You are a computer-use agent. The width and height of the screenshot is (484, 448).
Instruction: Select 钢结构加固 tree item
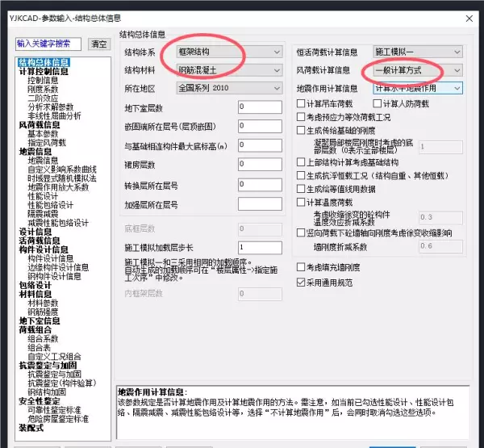click(47, 392)
